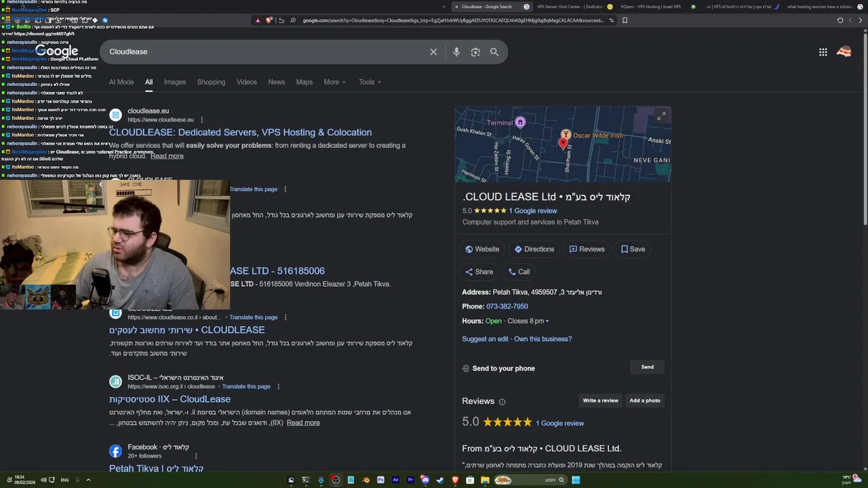Click Send under Send to your phone

[648, 367]
